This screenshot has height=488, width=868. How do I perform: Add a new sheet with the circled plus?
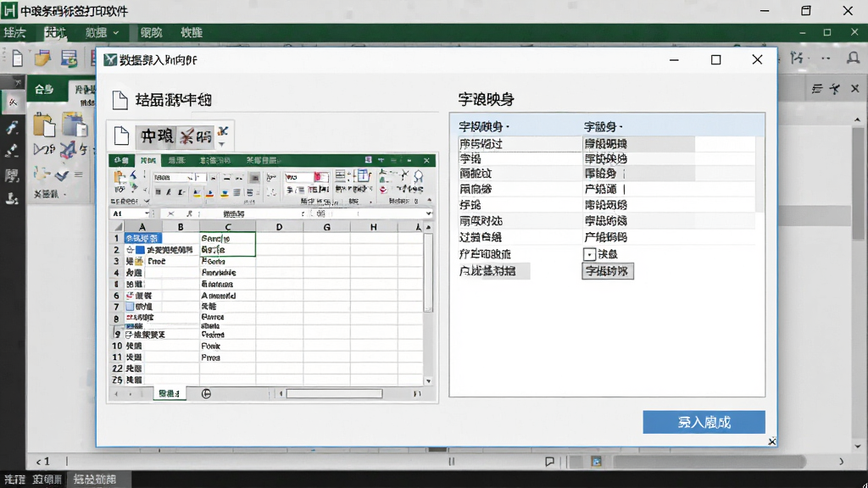[x=206, y=393]
